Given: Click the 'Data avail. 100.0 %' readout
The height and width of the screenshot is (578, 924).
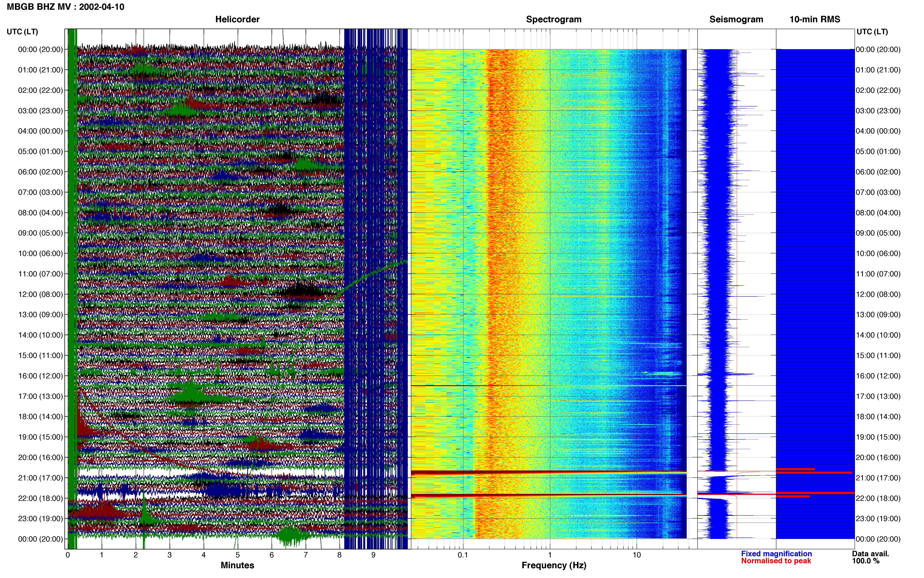Looking at the screenshot, I should point(870,557).
